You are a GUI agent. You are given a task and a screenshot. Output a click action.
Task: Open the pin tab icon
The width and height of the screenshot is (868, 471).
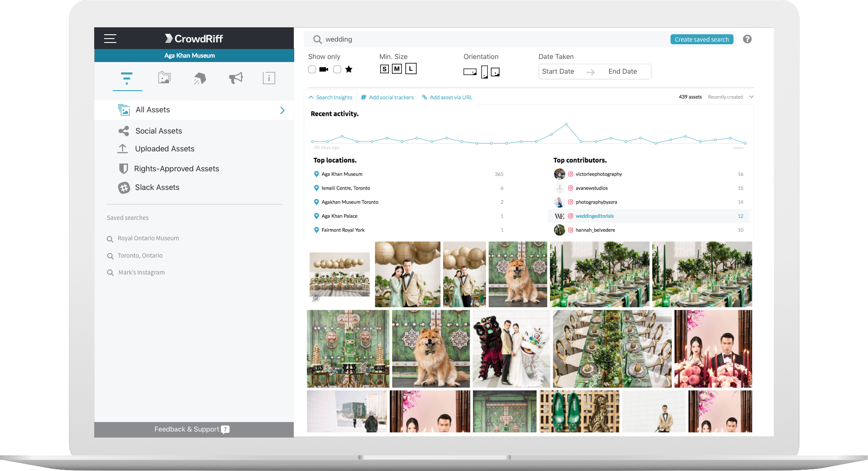tap(200, 78)
